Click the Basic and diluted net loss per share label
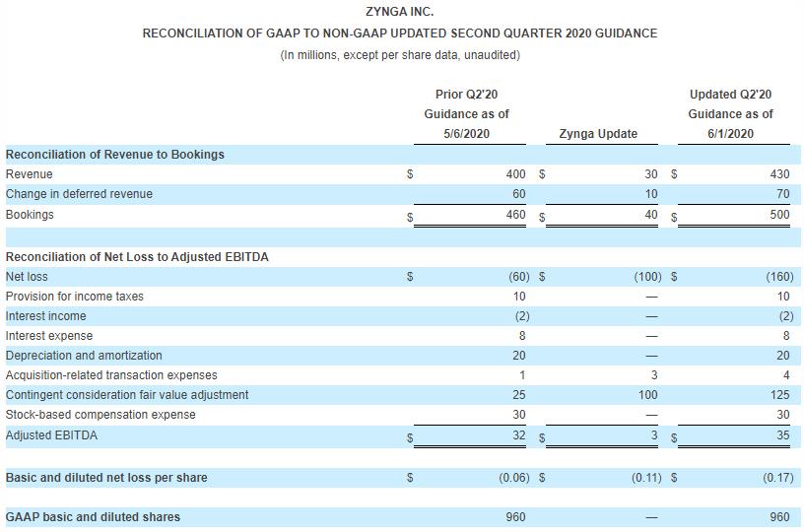804x532 pixels. pos(106,478)
